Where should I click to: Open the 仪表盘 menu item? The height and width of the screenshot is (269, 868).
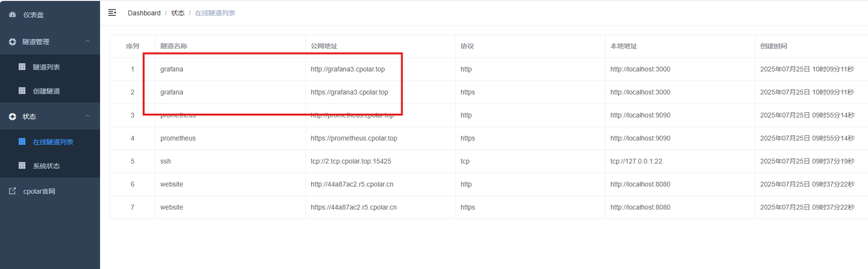34,15
